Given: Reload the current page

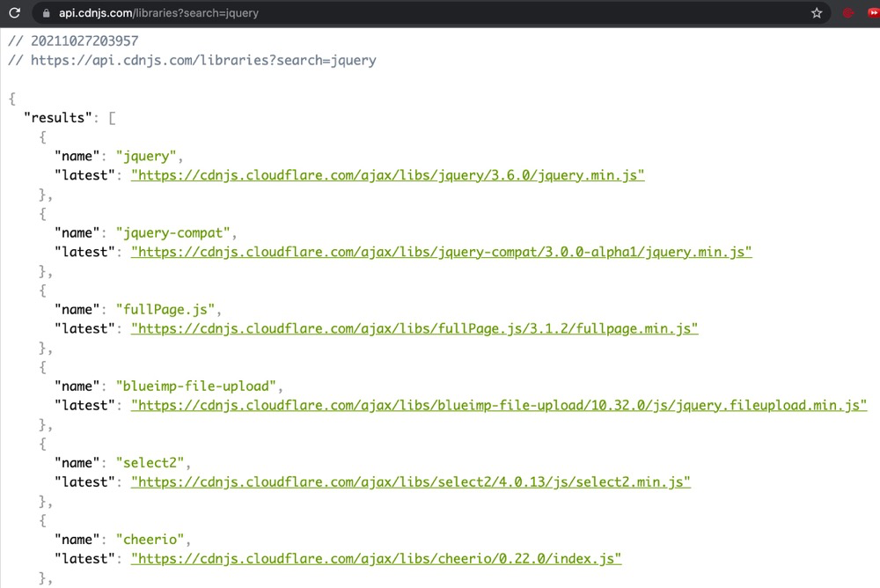Looking at the screenshot, I should 14,13.
